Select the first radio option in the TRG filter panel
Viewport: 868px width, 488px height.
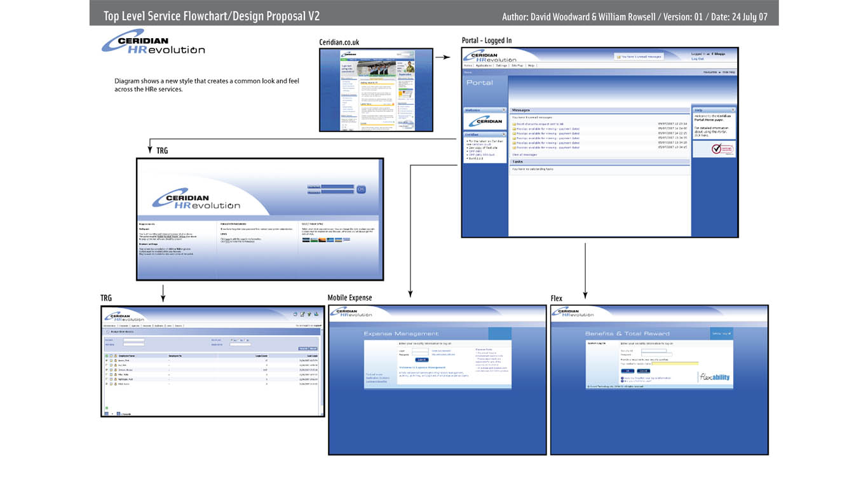(x=231, y=340)
